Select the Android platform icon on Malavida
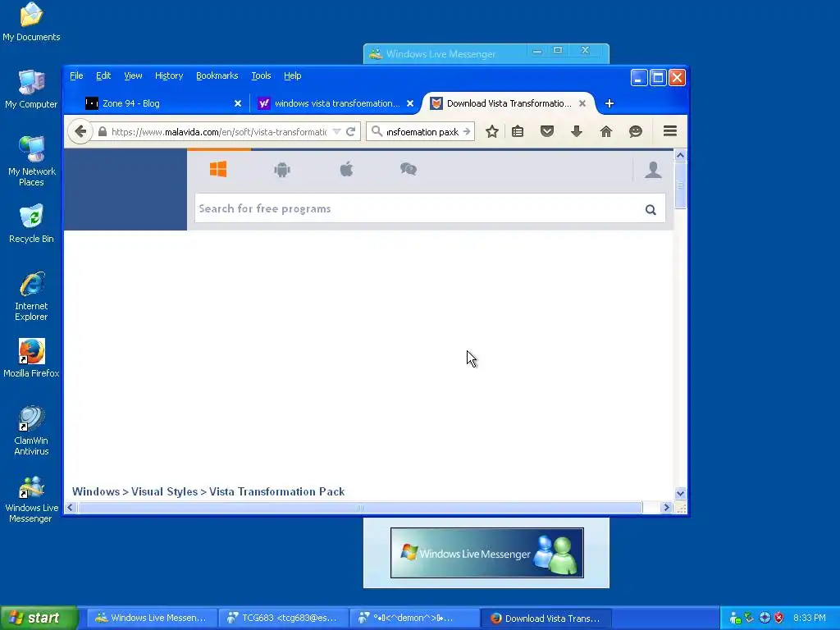 click(282, 170)
